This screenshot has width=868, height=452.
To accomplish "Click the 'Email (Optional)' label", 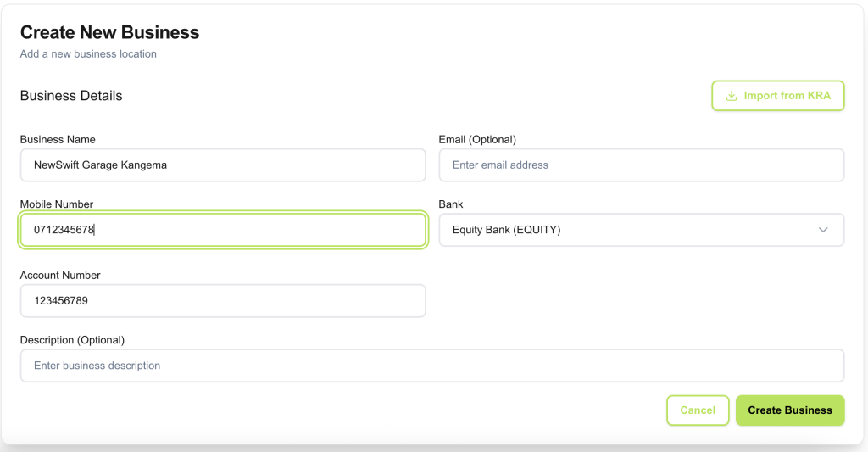I will click(477, 140).
